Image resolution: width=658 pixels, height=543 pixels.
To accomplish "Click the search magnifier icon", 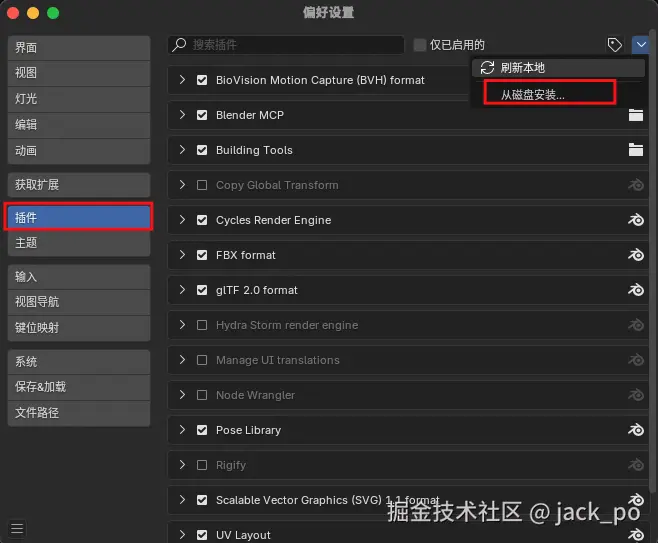I will point(179,44).
